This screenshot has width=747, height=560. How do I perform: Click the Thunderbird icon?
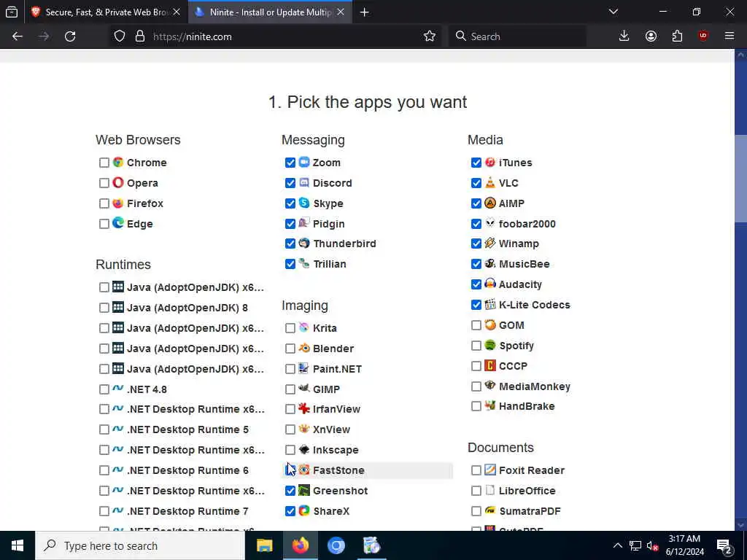pyautogui.click(x=304, y=244)
